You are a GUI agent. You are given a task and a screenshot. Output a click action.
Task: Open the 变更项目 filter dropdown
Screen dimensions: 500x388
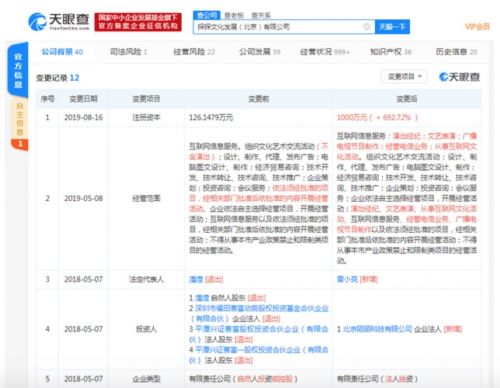point(405,77)
